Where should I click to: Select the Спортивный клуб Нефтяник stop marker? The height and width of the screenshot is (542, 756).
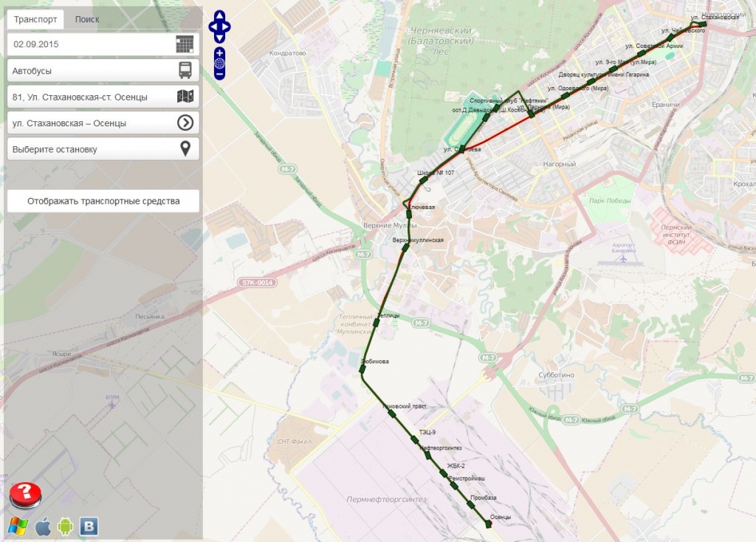497,108
